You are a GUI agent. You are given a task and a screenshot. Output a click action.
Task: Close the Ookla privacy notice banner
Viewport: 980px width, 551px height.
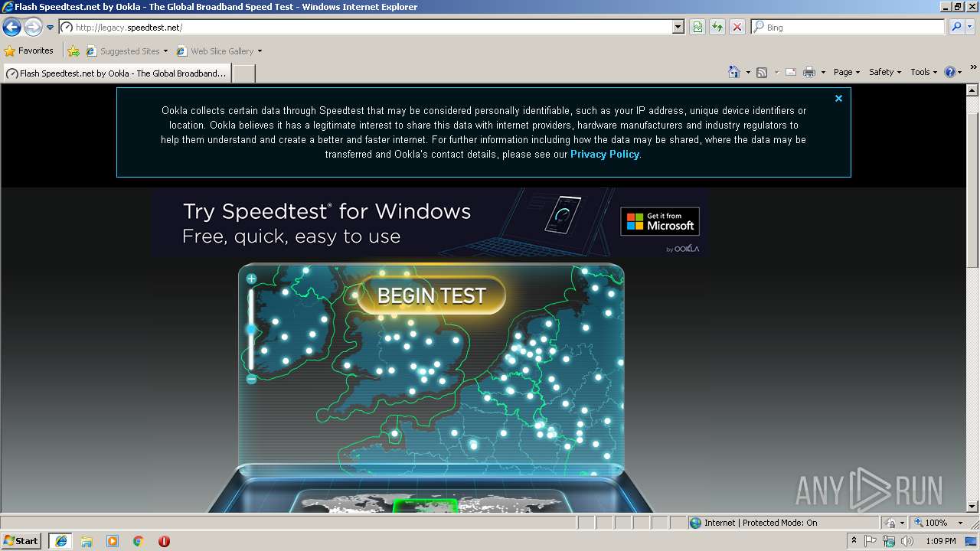(838, 99)
